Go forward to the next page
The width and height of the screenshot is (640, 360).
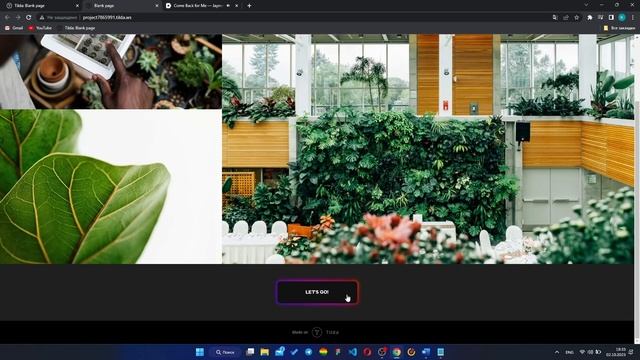point(18,18)
